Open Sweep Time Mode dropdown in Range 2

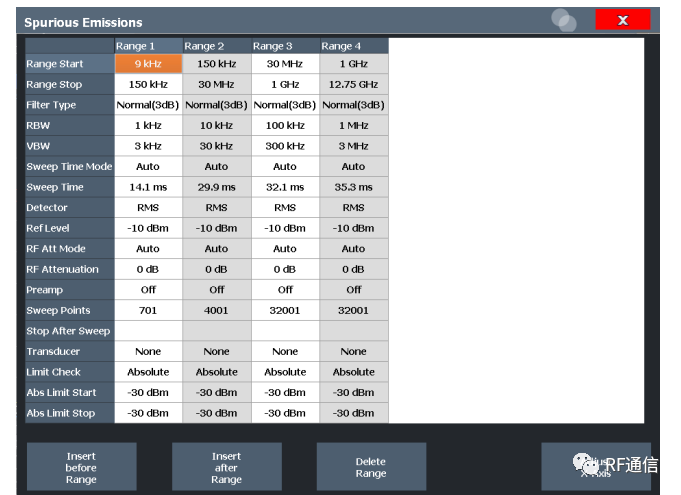click(217, 167)
